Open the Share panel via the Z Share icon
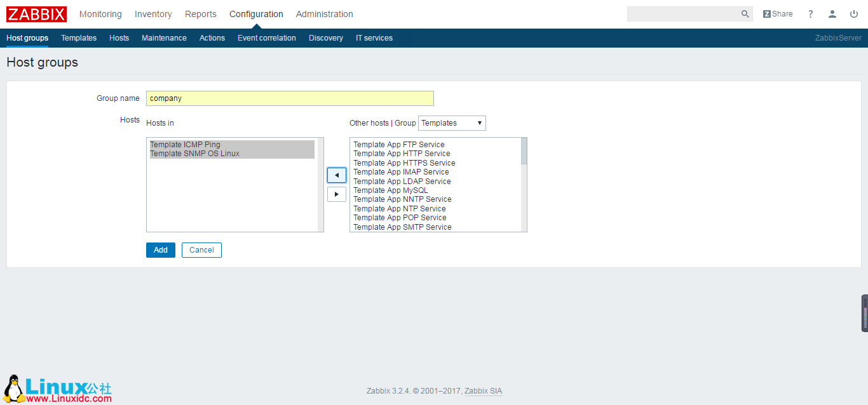Viewport: 868px width, 405px height. coord(777,13)
